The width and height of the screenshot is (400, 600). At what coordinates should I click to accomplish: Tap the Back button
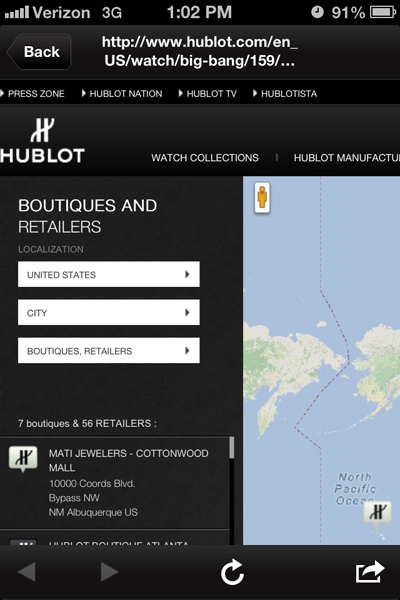(x=39, y=52)
